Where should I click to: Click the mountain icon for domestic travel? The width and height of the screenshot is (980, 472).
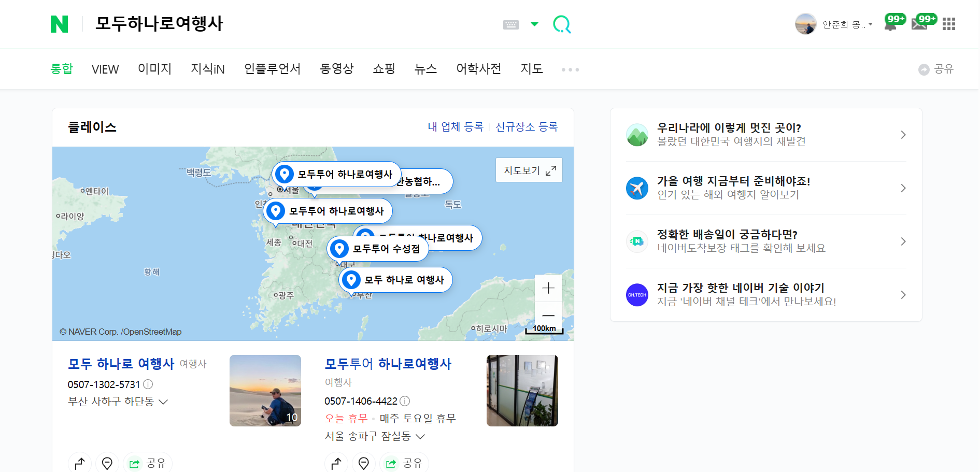637,135
